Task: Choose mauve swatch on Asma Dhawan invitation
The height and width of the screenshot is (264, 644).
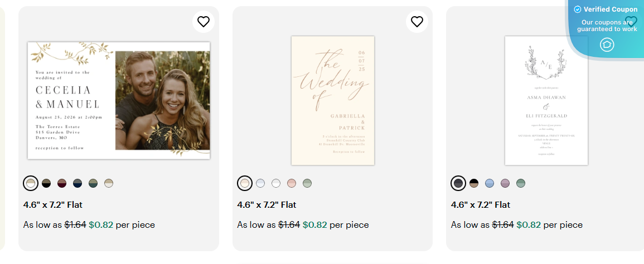Action: [x=505, y=183]
